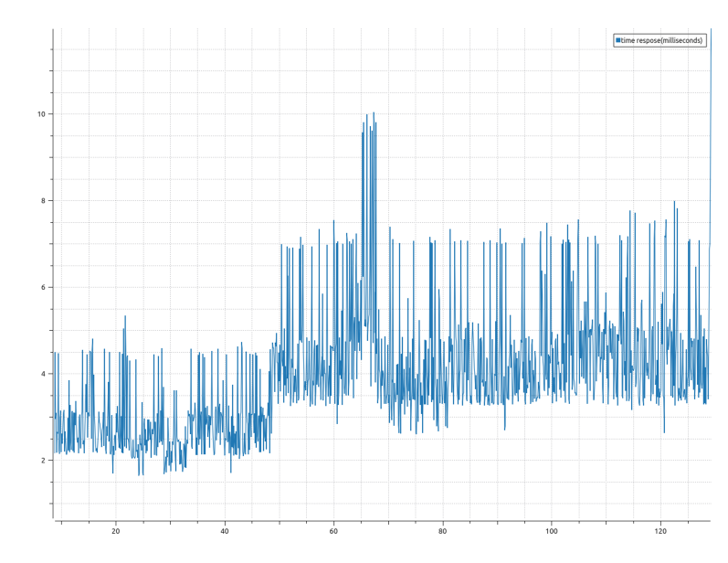The height and width of the screenshot is (563, 728).
Task: Click the x-axis tick label 40
Action: (x=225, y=531)
